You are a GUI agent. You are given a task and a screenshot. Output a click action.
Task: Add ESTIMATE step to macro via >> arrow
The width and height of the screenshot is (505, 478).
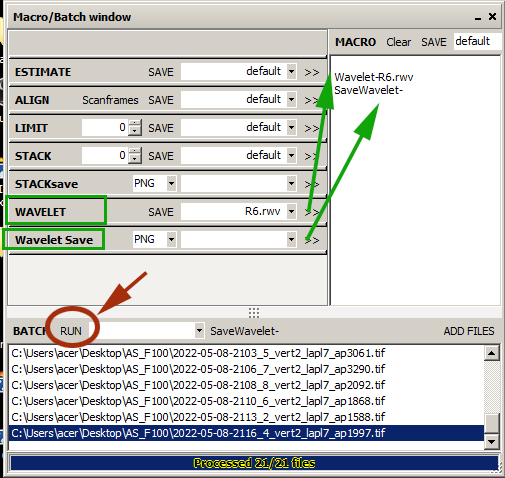(x=312, y=72)
